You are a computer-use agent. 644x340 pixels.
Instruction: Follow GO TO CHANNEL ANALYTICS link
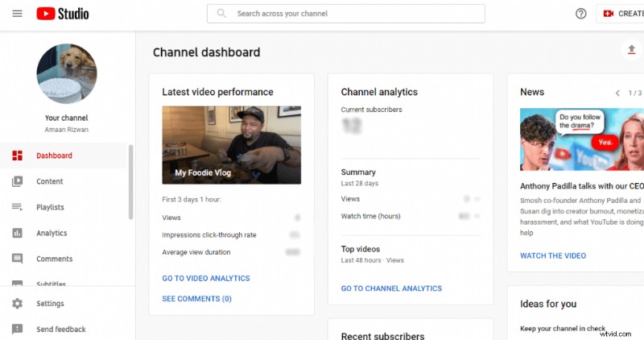[x=391, y=288]
